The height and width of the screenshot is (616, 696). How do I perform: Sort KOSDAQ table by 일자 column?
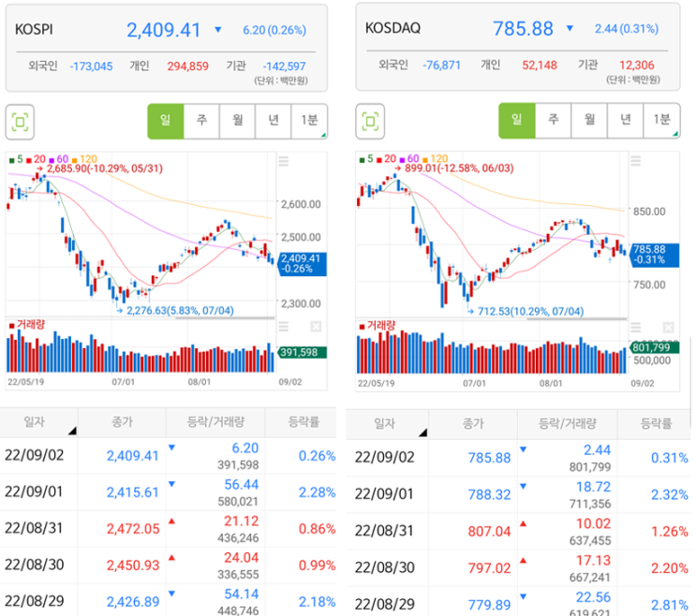[387, 424]
